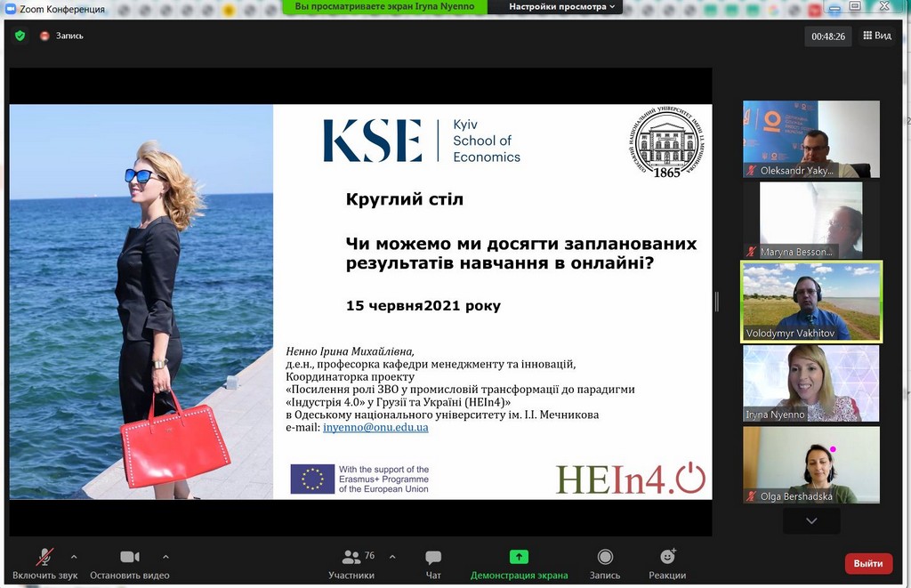
Task: Select Olga Bershadska video thumbnail
Action: [811, 465]
